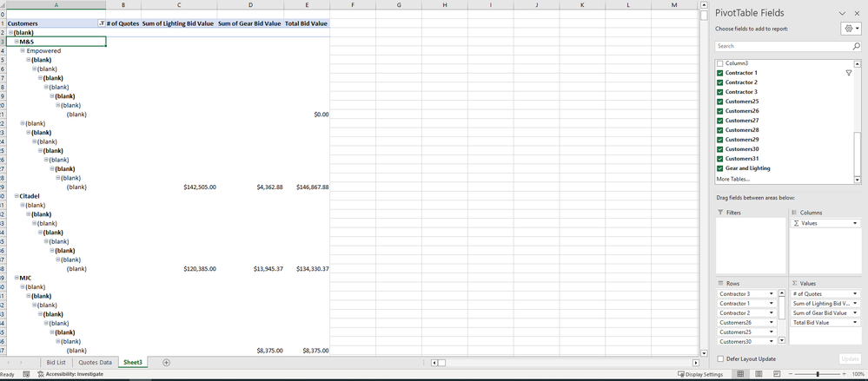Click horizontal scrollbar left arrow
Screen dimensions: 868x381
(x=434, y=363)
